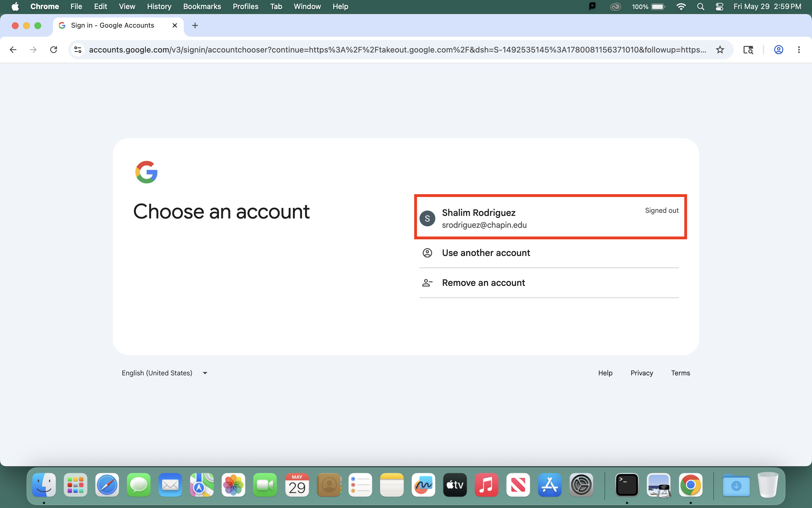Open Preview from the Dock
This screenshot has height=508, width=812.
[x=659, y=485]
